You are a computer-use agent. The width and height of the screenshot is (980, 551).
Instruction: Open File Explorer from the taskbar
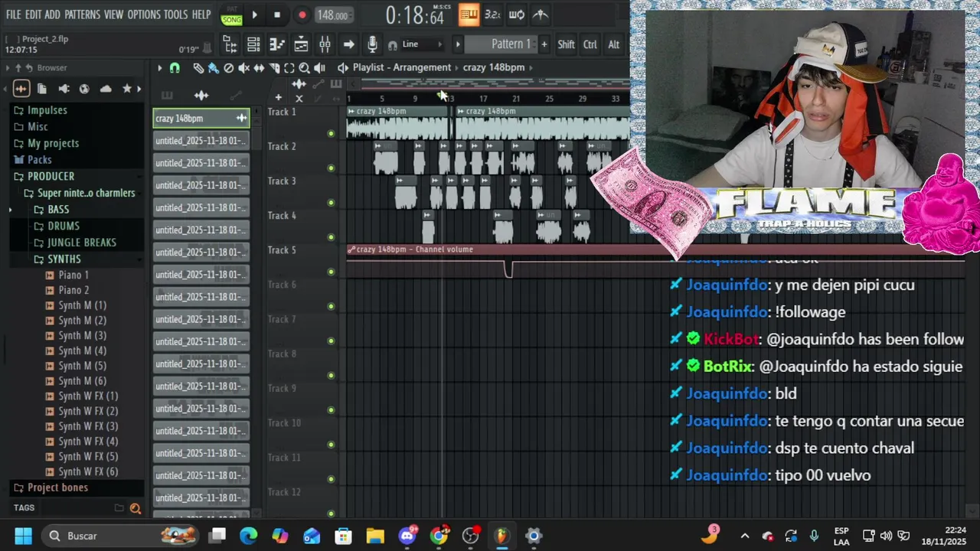[x=374, y=536]
